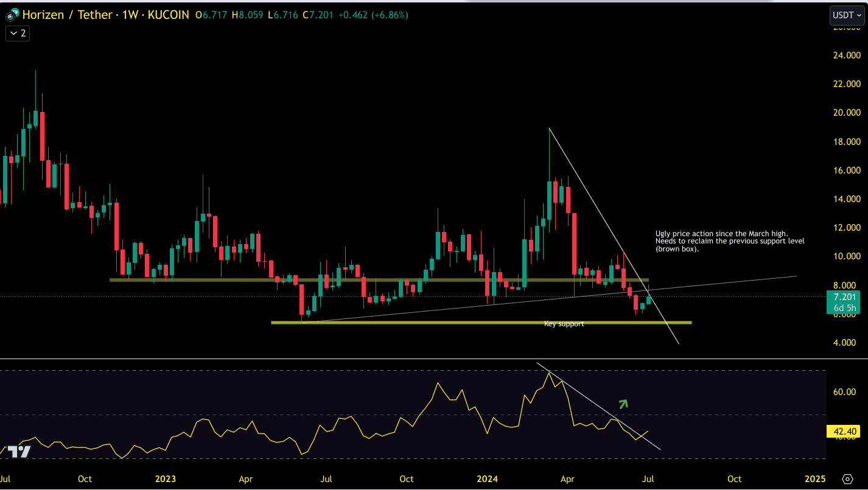Image resolution: width=868 pixels, height=490 pixels.
Task: Click the Jul 2023 time axis label
Action: tap(326, 478)
